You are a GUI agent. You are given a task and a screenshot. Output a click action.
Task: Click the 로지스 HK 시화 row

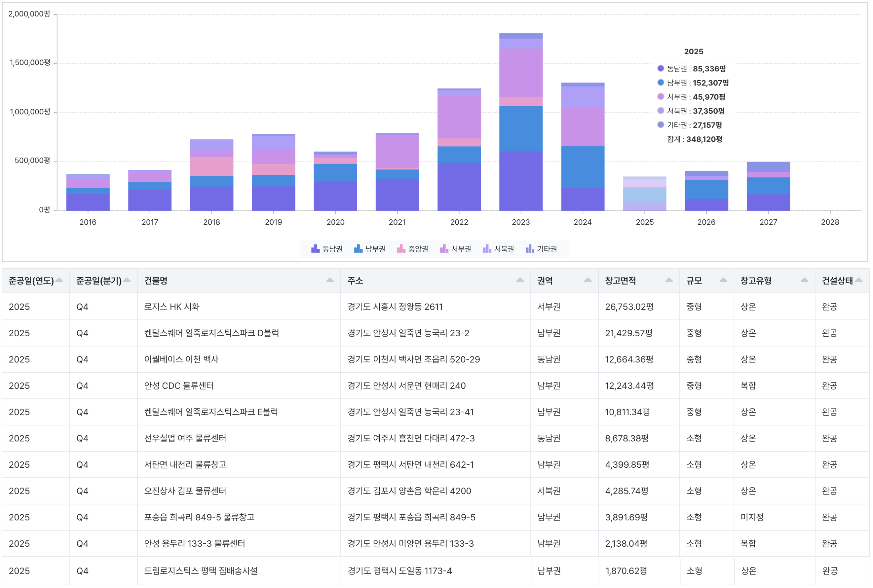436,307
